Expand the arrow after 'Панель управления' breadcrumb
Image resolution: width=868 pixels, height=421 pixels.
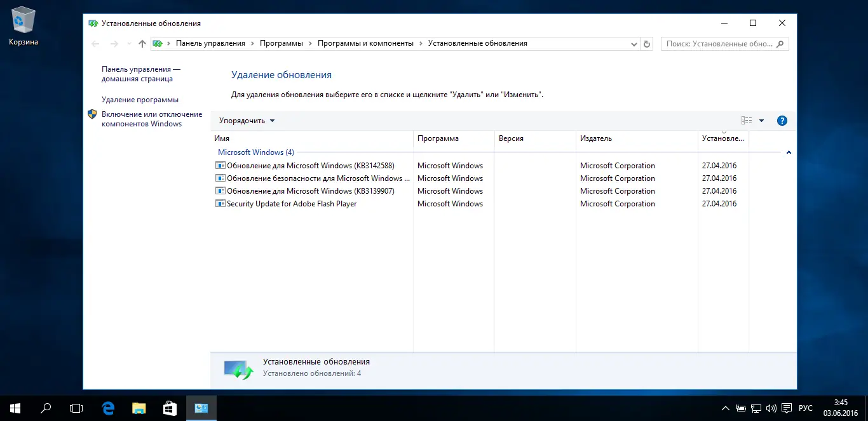[x=252, y=43]
